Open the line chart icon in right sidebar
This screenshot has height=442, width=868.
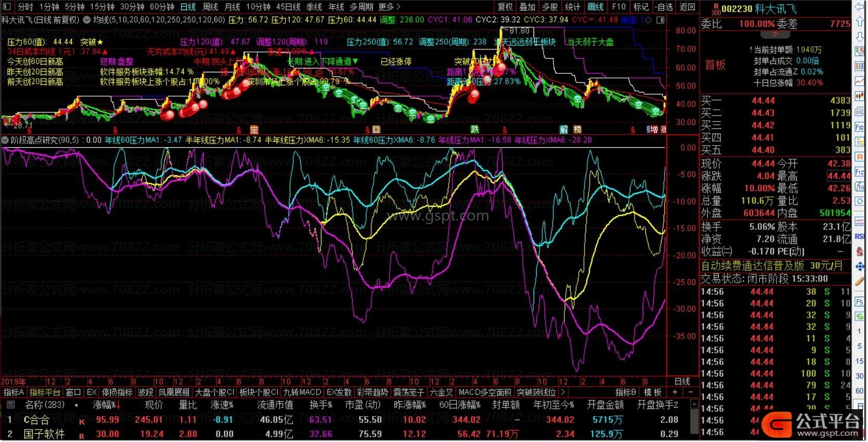tap(860, 82)
